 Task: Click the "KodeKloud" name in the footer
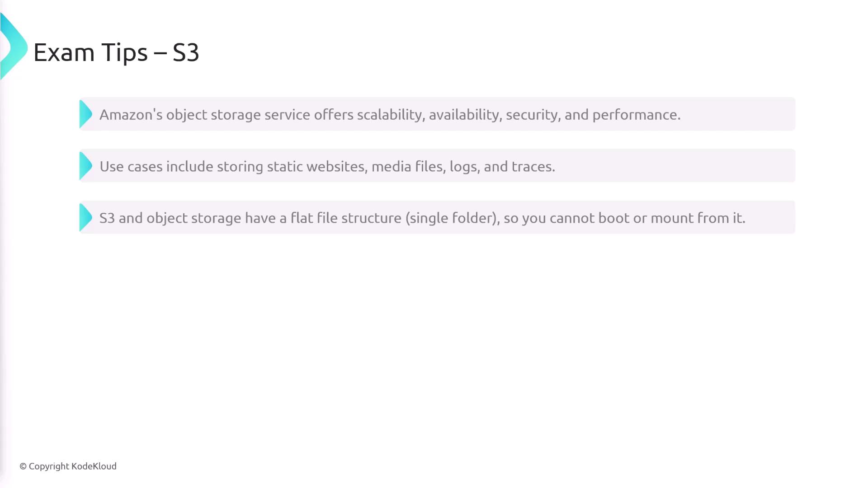point(94,466)
